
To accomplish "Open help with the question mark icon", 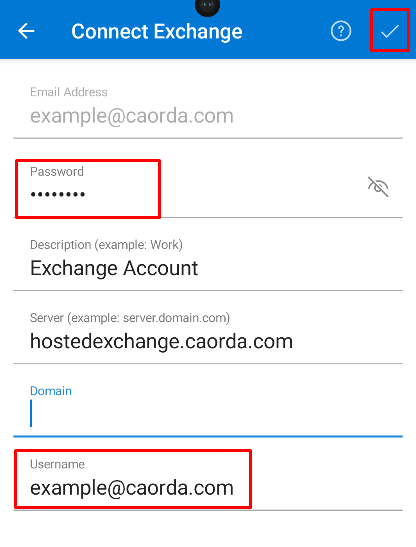I will coord(341,31).
